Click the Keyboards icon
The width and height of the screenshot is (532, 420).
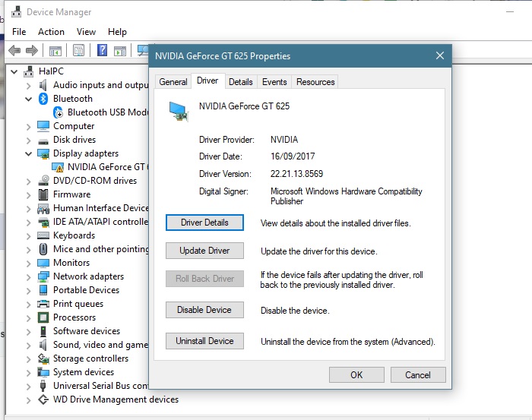[x=43, y=235]
